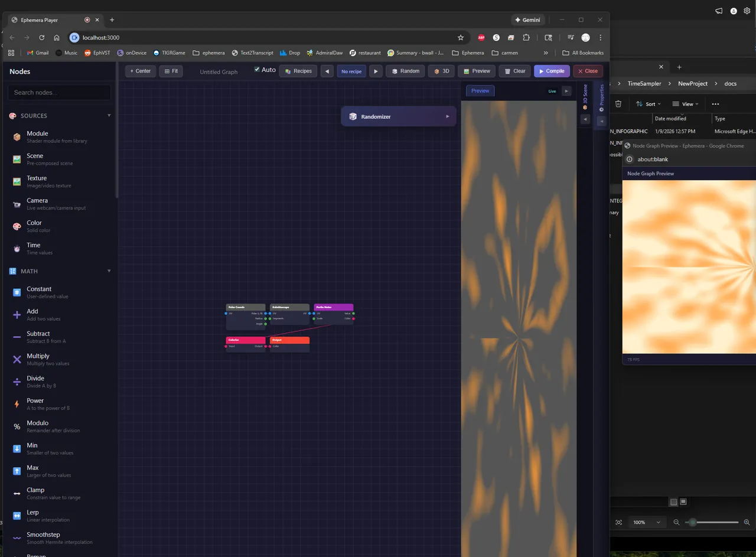Click the Modulo percent icon
Viewport: 756px width, 557px height.
[x=17, y=426]
